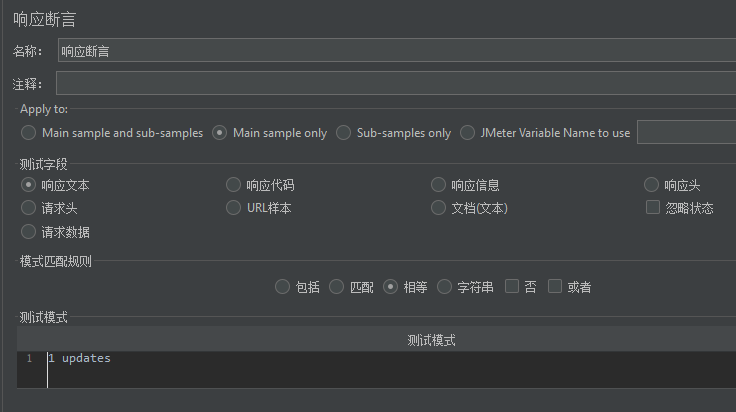
Task: Click the 测试字段 section label
Action: click(43, 164)
